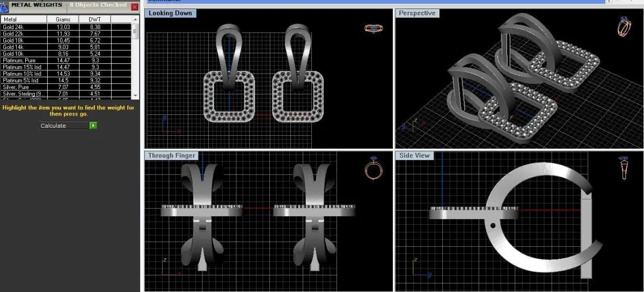Viewport: 644px width, 292px height.
Task: Sort by the Grams column header
Action: [x=63, y=19]
